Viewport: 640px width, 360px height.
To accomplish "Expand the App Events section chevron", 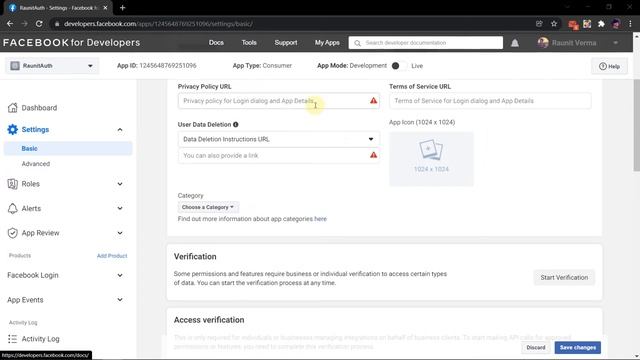I will pyautogui.click(x=120, y=300).
